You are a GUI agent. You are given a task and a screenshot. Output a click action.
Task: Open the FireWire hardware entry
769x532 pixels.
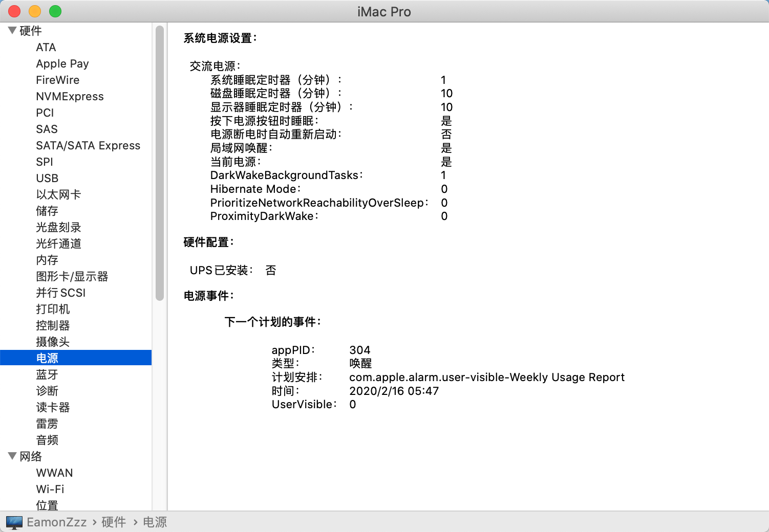[x=58, y=80]
